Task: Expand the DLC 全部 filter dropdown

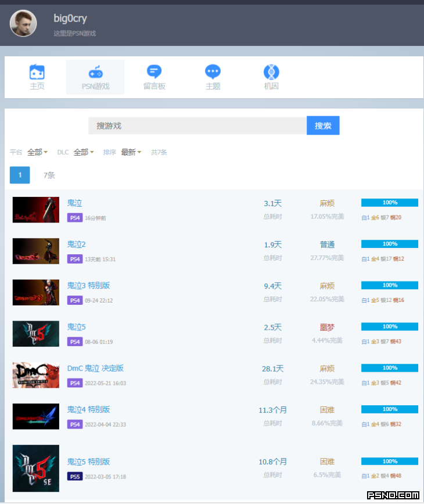Action: click(84, 152)
